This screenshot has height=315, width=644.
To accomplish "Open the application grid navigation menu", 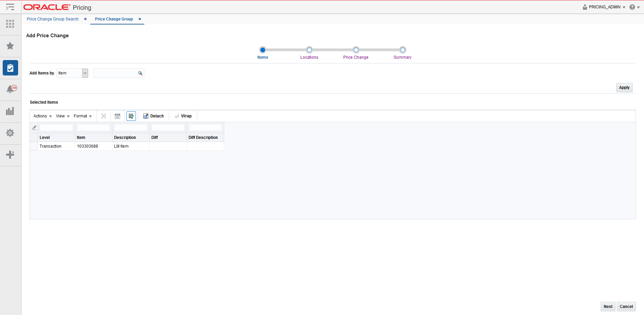I will coord(10,24).
